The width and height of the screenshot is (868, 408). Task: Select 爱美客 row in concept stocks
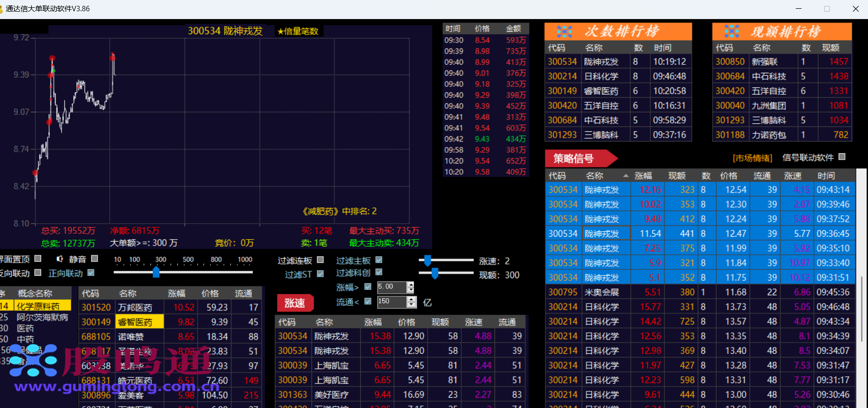[x=170, y=395]
